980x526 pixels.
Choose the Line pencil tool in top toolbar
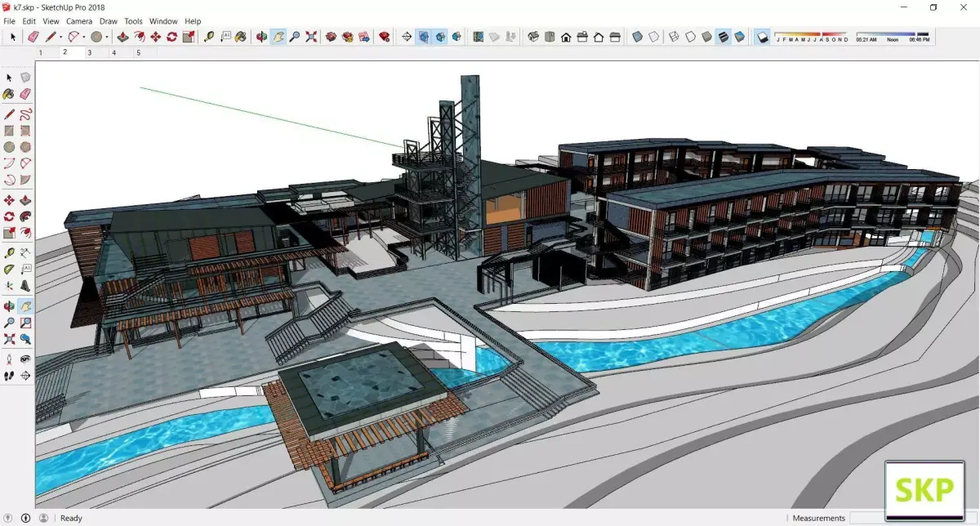click(51, 37)
